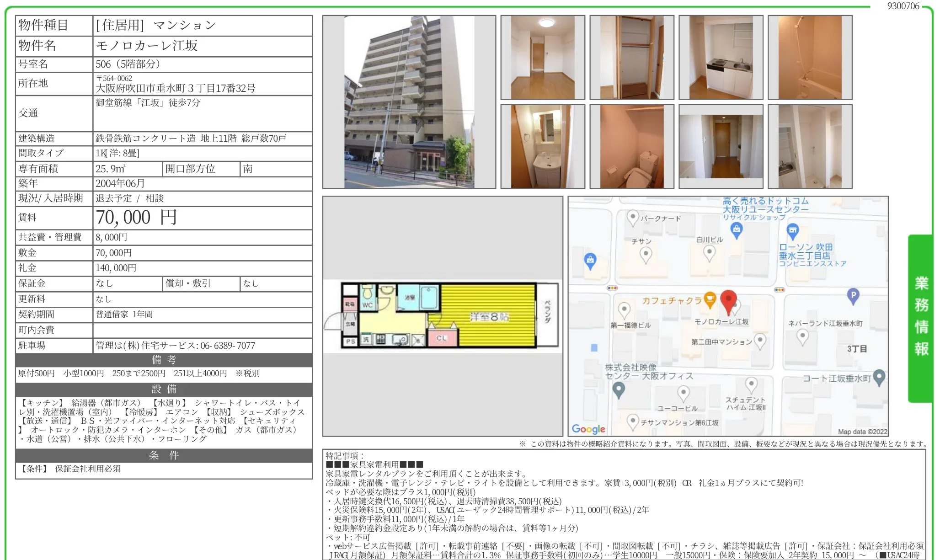
Task: Click the Google logo on map
Action: point(588,429)
